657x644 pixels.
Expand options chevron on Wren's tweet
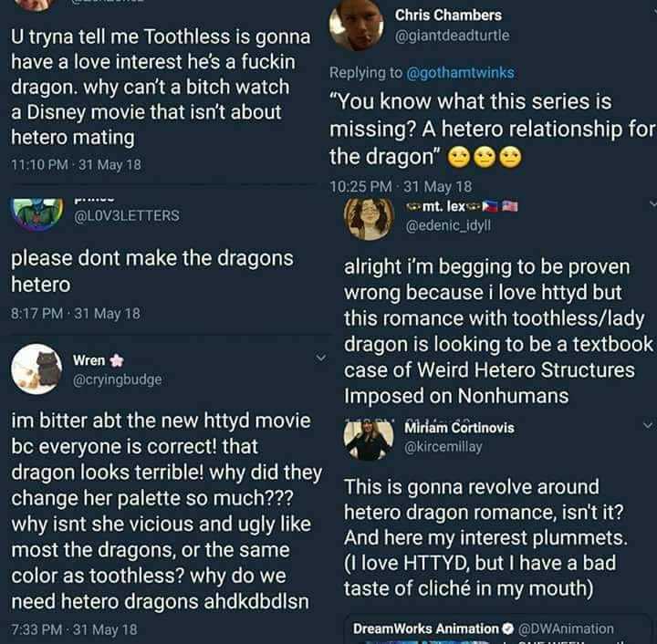coord(321,358)
